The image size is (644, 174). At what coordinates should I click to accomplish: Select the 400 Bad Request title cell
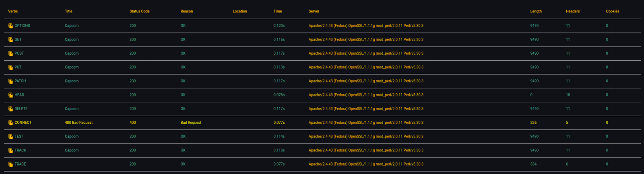(78, 123)
